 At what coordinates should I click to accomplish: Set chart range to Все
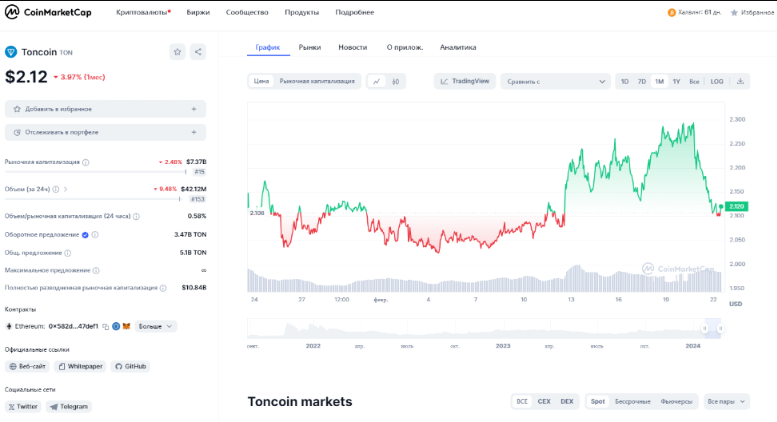[x=694, y=81]
